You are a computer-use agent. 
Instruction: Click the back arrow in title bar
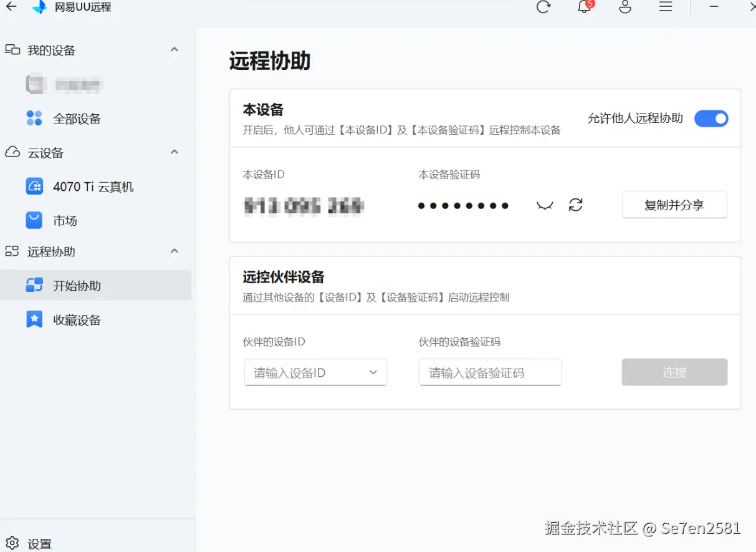coord(11,7)
